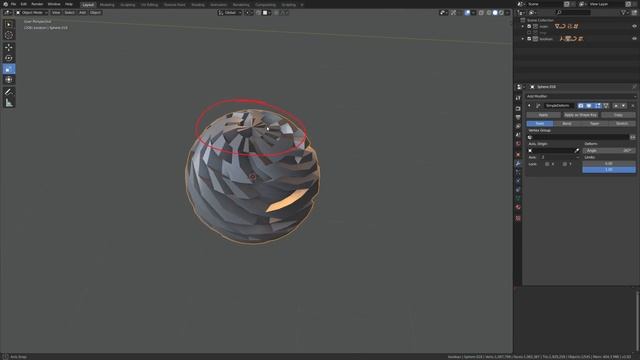The width and height of the screenshot is (640, 360).
Task: Click the upper Limits 0.00 slider
Action: 609,164
